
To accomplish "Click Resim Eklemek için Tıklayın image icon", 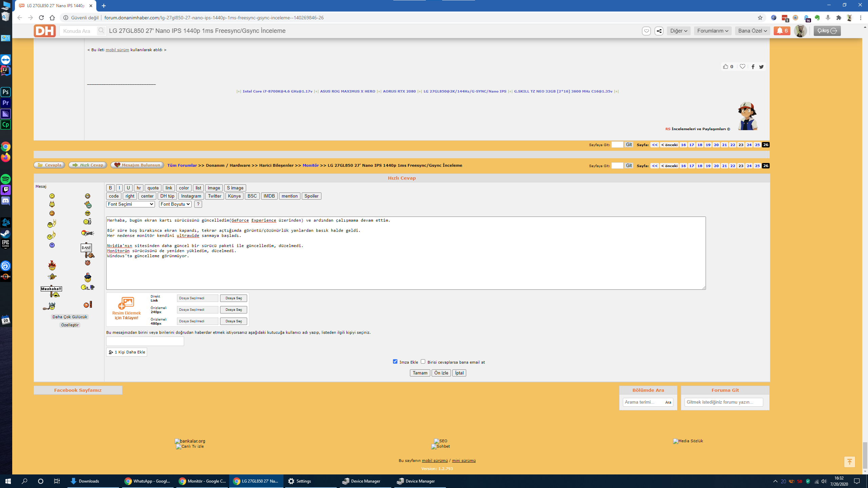I will (x=126, y=309).
